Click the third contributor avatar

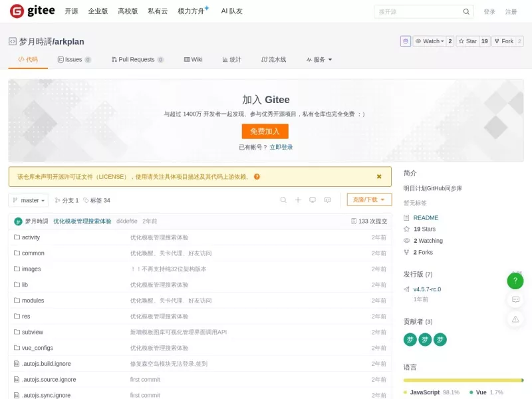click(x=440, y=339)
